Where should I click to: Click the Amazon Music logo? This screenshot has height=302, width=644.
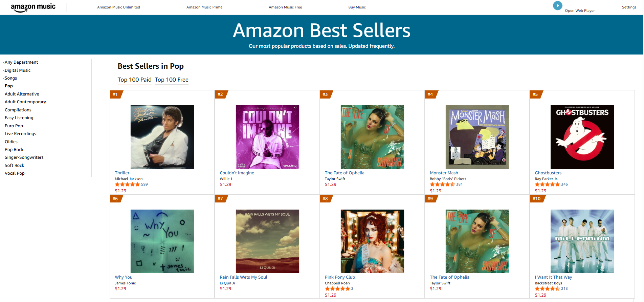33,7
